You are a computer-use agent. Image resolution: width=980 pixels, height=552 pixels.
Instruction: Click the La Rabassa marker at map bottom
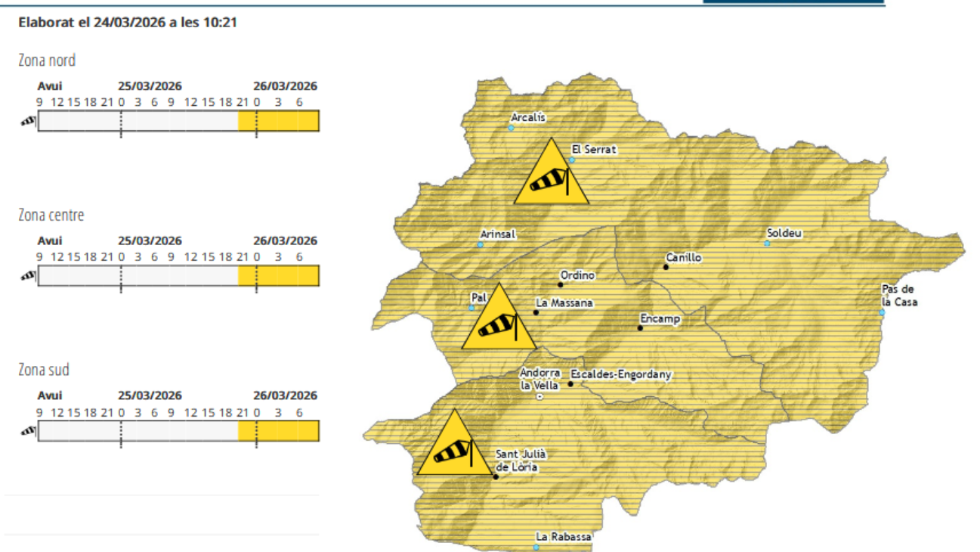(x=536, y=547)
